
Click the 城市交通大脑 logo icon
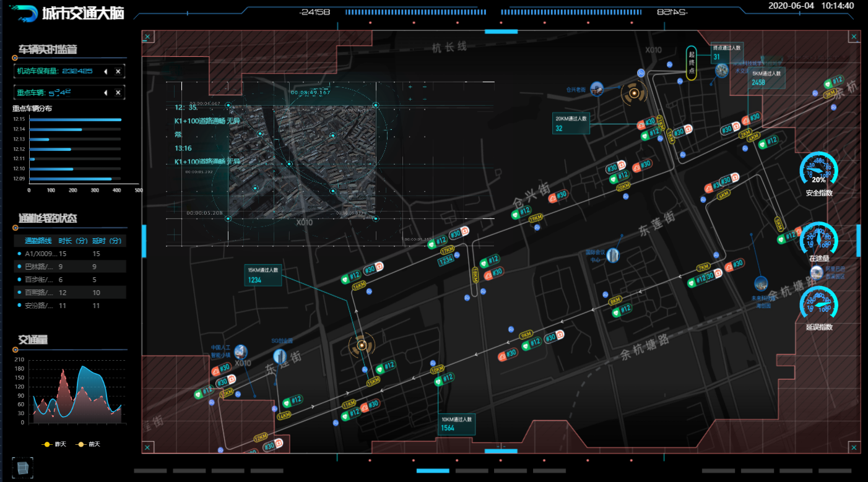(x=24, y=13)
